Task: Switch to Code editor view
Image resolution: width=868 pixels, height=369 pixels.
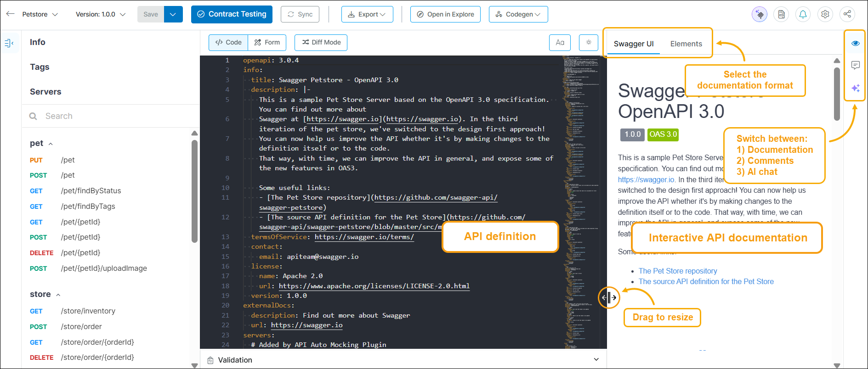Action: [228, 42]
